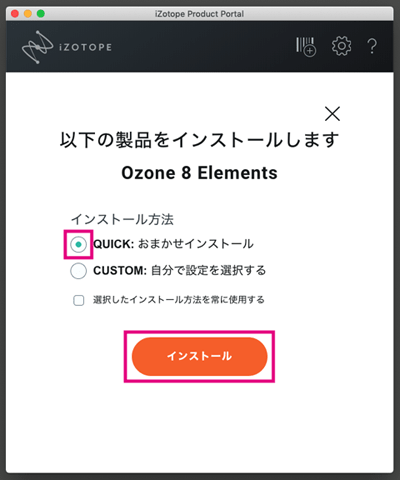Image resolution: width=400 pixels, height=480 pixels.
Task: Open settings via the gear icon
Action: pos(341,46)
